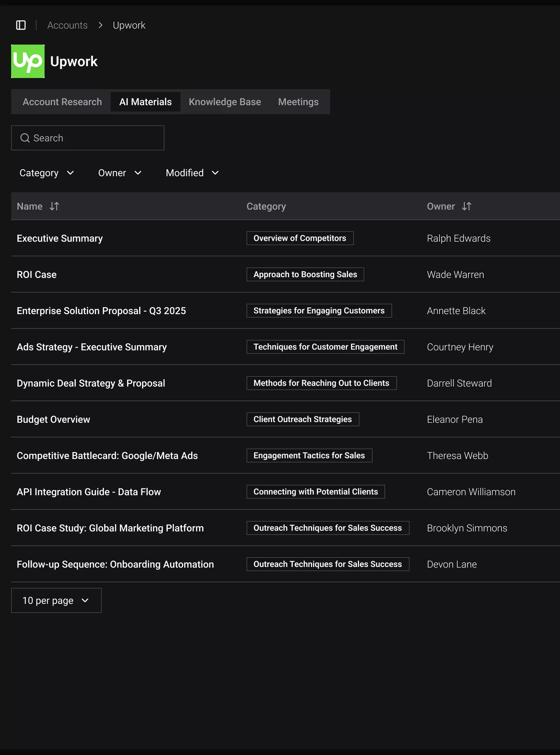This screenshot has height=755, width=560.
Task: Click owner Annette Black
Action: point(456,311)
